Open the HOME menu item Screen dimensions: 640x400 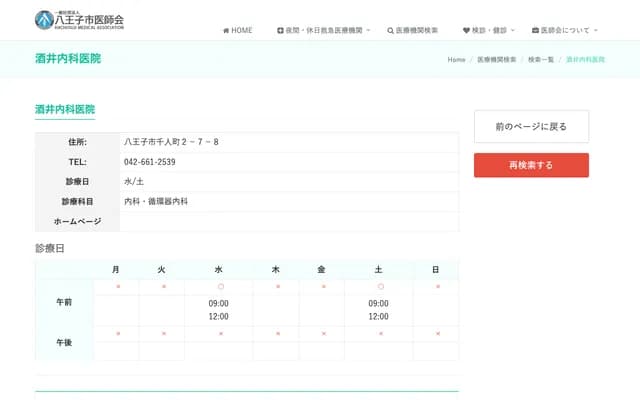coord(241,31)
